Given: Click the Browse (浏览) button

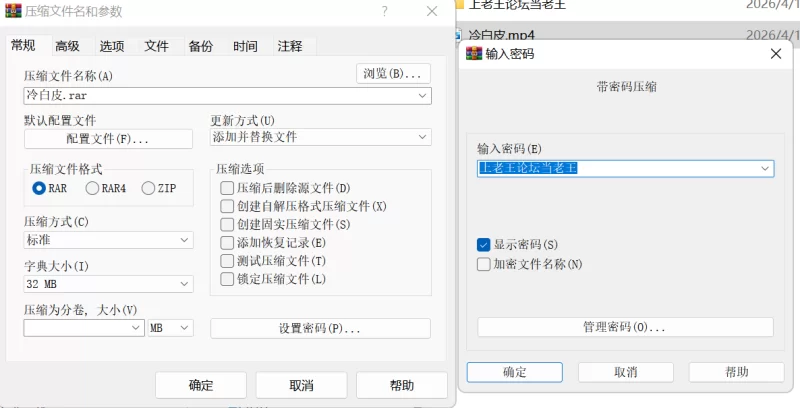Looking at the screenshot, I should [393, 74].
